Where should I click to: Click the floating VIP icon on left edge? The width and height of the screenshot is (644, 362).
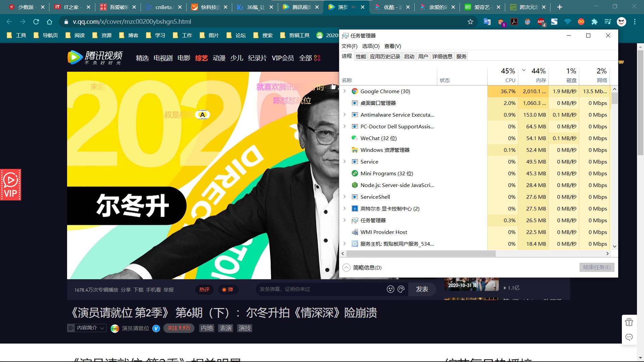11,184
